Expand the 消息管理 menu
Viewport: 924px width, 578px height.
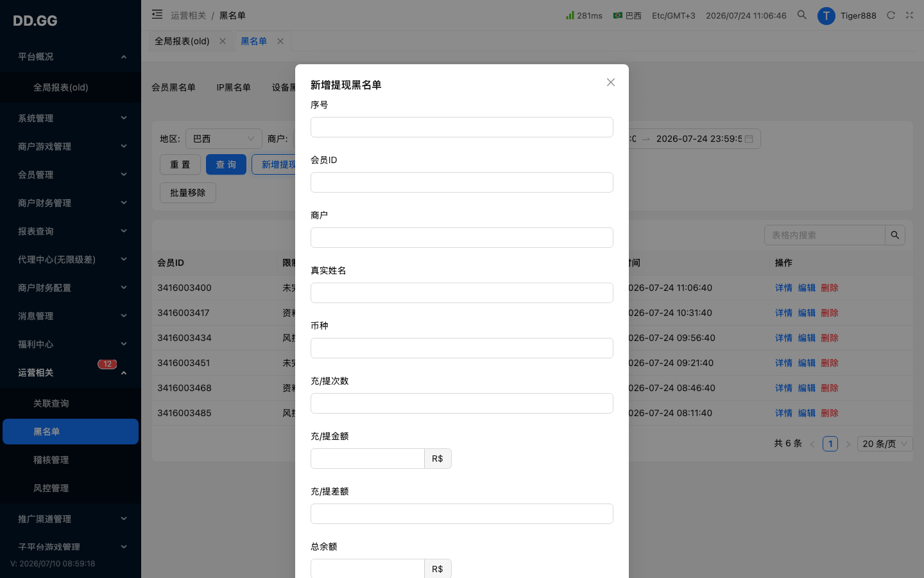click(x=71, y=316)
